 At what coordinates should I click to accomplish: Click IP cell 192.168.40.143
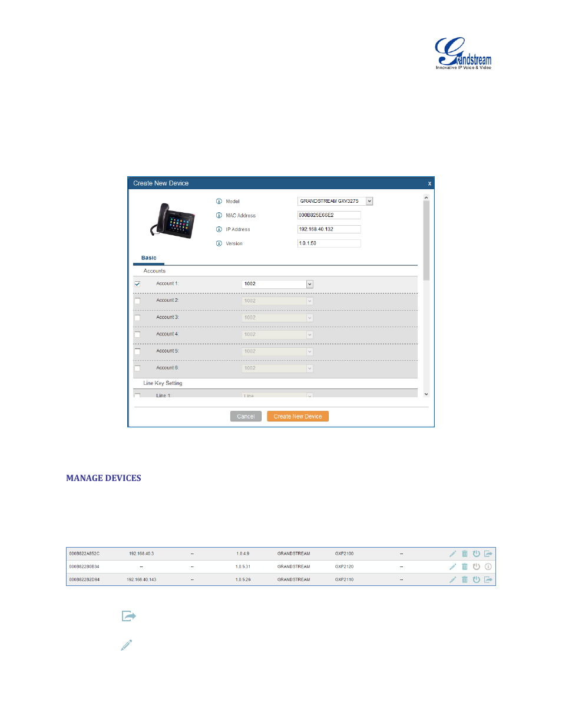click(141, 579)
